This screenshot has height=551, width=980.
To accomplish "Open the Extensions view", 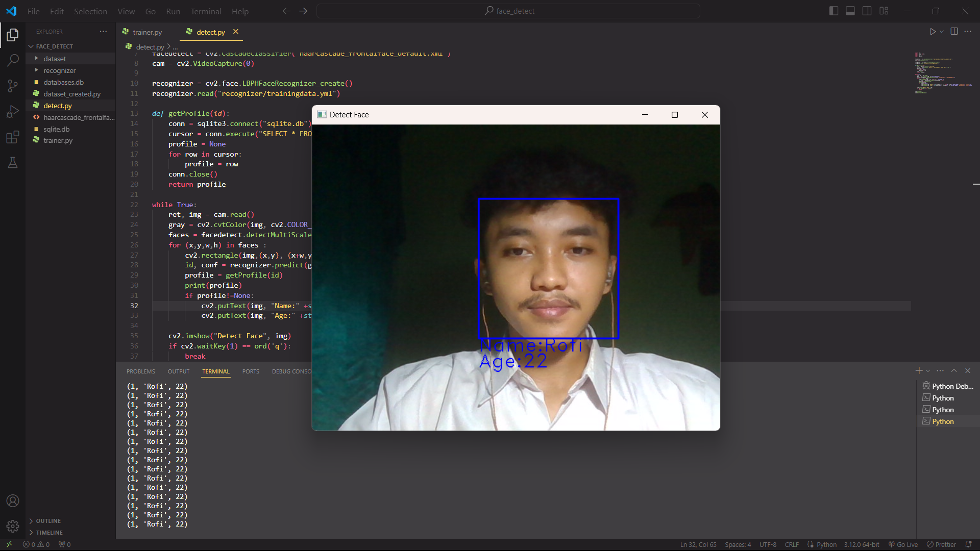I will (13, 137).
